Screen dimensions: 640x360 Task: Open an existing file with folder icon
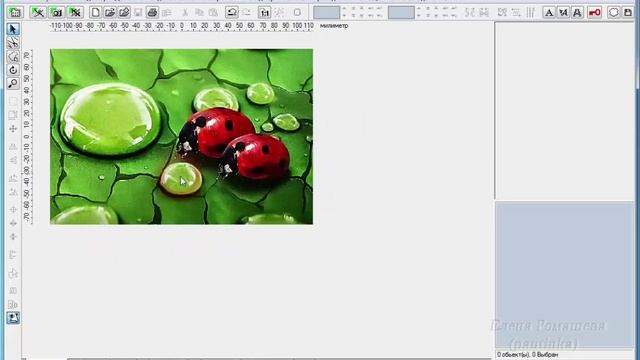pos(109,13)
